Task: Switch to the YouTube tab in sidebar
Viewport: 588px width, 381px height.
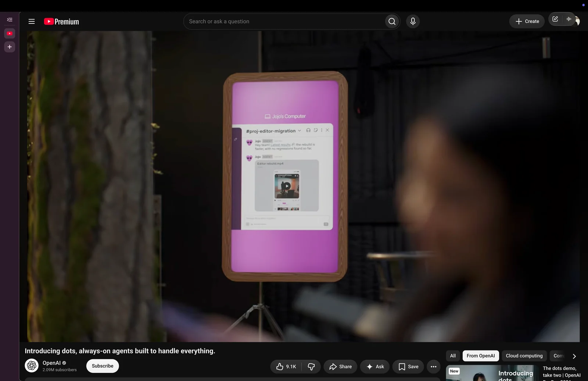Action: click(x=10, y=33)
